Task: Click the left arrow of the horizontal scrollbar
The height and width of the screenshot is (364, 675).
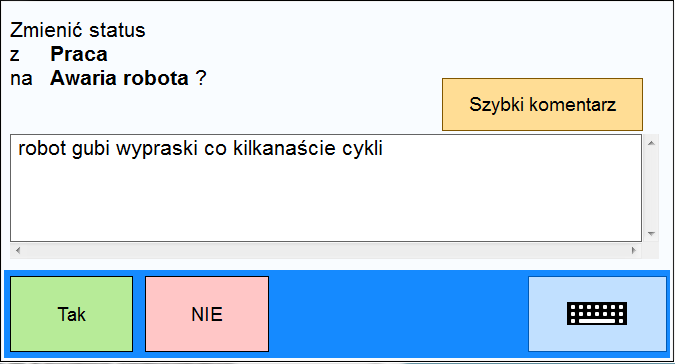Action: click(18, 250)
